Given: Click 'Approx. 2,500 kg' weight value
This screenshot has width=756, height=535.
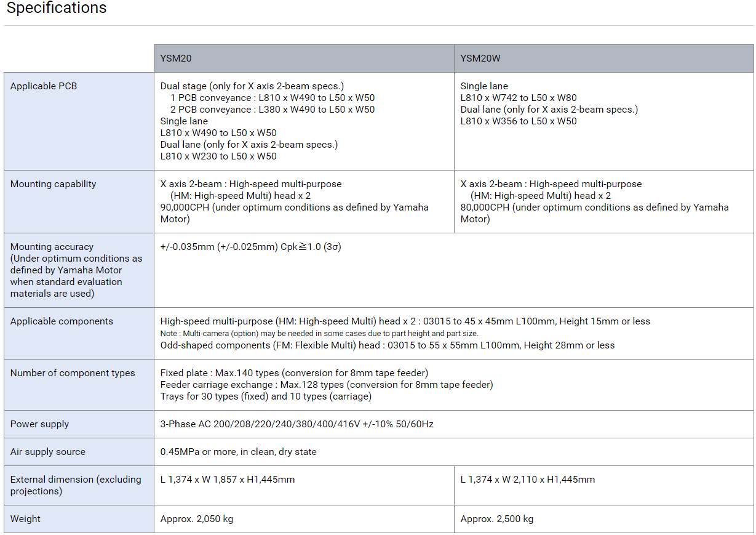Looking at the screenshot, I should click(497, 519).
